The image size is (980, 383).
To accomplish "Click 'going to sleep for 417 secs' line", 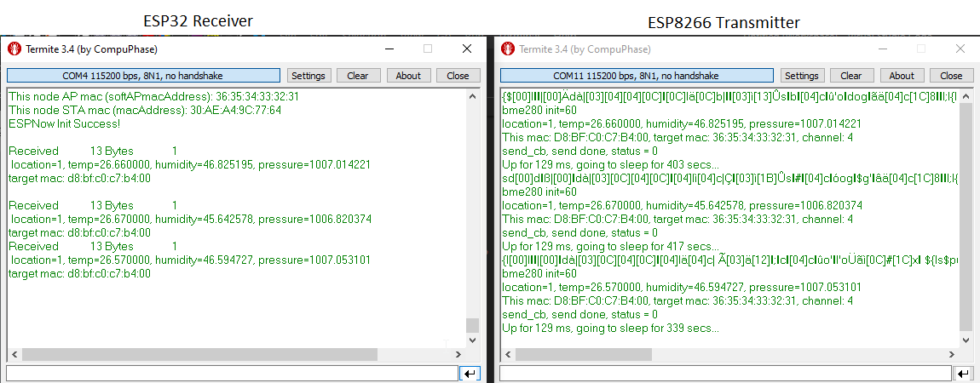I will click(611, 246).
